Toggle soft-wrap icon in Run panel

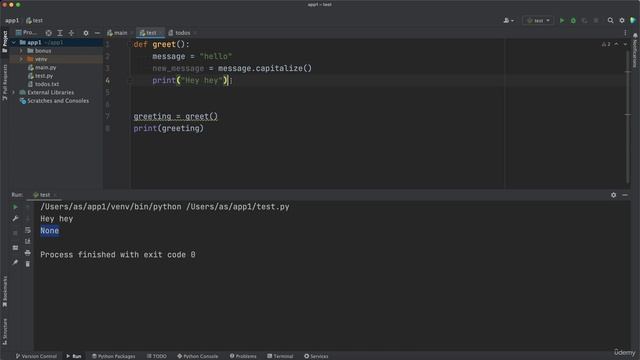coord(27,230)
